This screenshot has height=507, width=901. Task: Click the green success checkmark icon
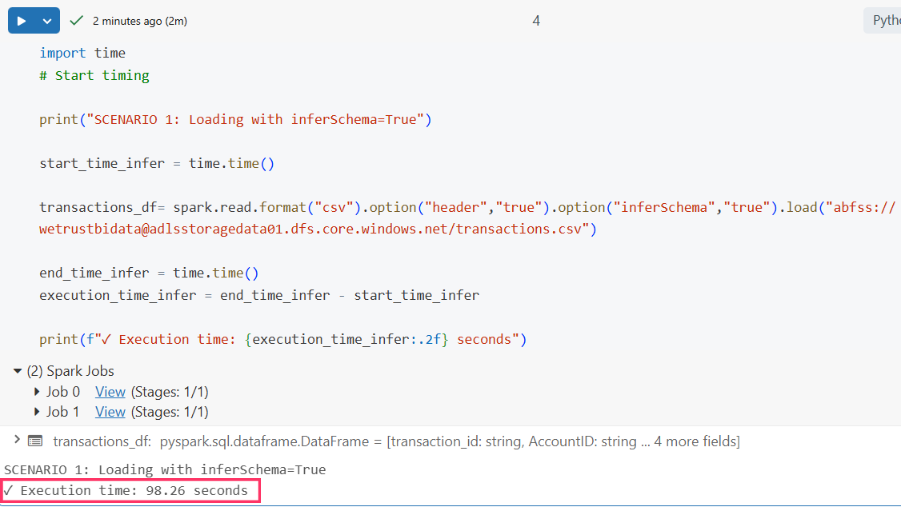77,20
